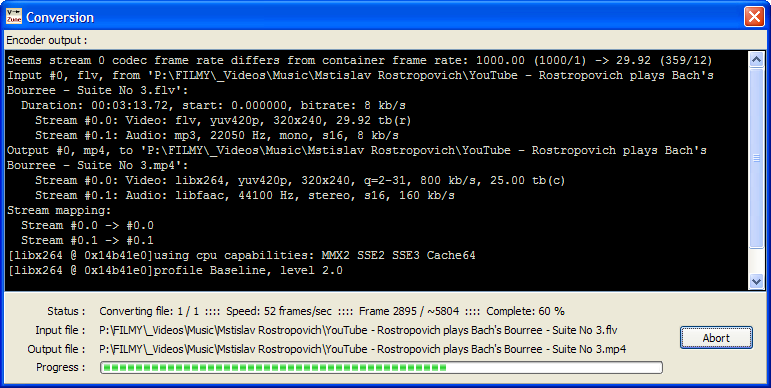
Task: Click the 'Stream mapping:' log line
Action: [x=59, y=210]
